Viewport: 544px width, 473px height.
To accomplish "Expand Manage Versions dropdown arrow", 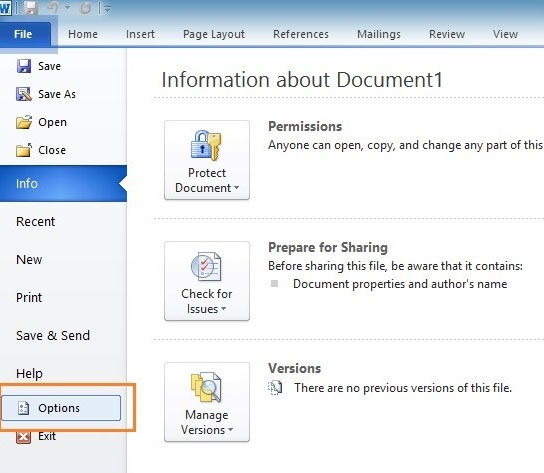I will click(230, 430).
